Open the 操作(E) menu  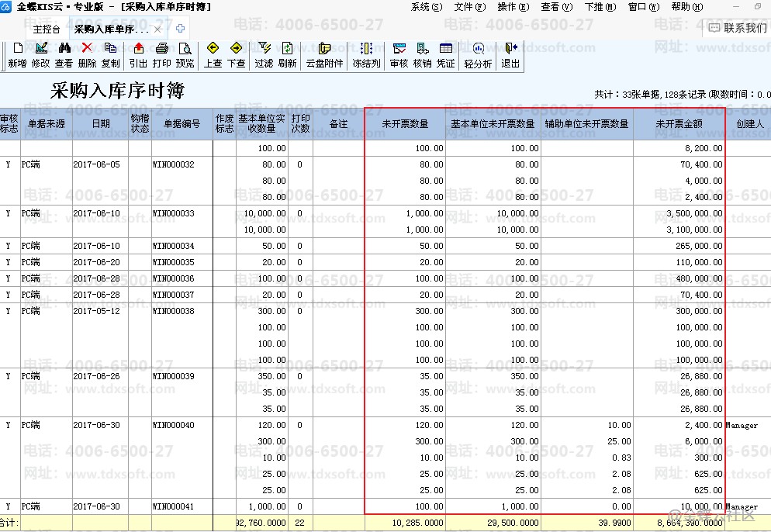point(513,7)
